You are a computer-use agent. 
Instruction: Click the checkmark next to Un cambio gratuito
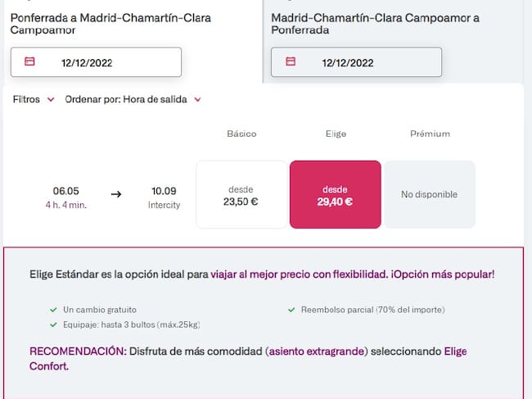(x=54, y=310)
